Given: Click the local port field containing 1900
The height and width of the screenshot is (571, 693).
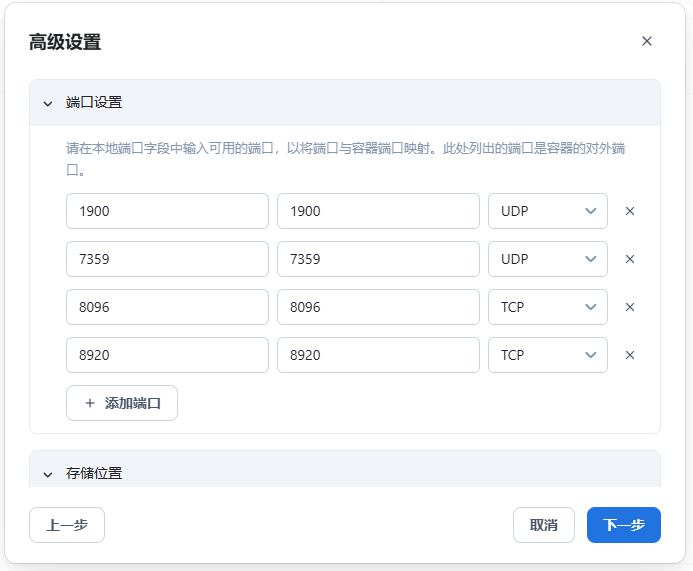Looking at the screenshot, I should (x=167, y=211).
